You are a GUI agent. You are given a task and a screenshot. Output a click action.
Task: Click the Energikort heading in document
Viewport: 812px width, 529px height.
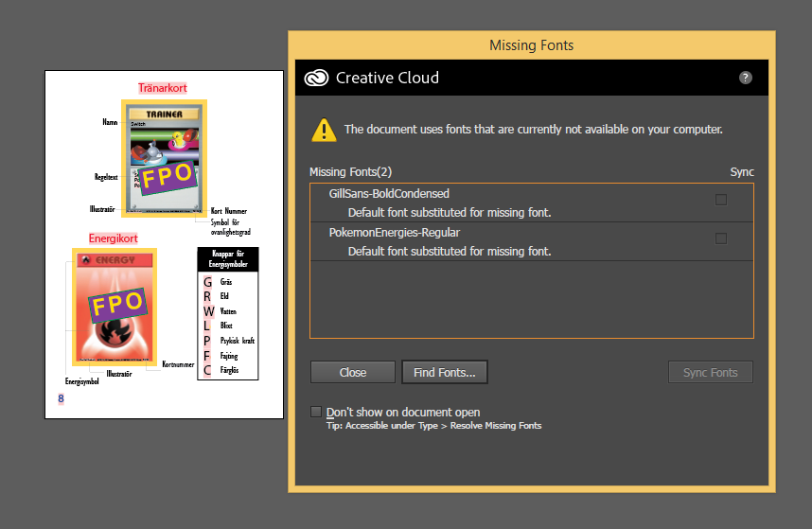[114, 238]
